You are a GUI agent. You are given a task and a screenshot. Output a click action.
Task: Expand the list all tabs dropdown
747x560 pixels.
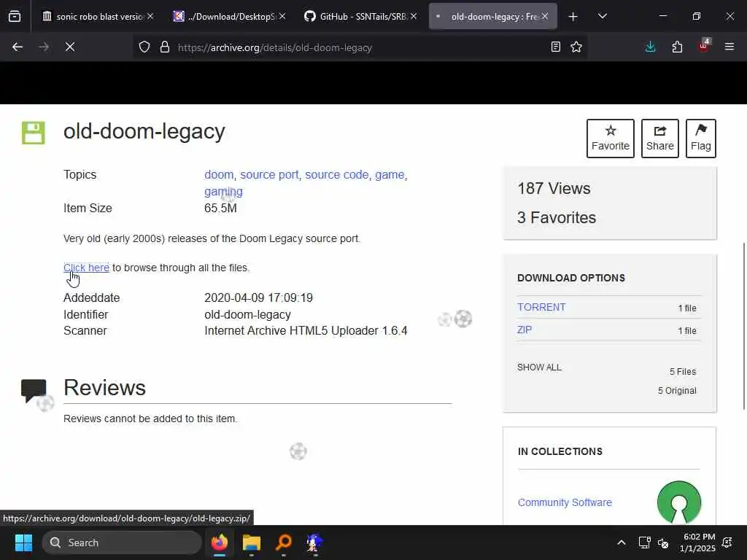coord(602,17)
